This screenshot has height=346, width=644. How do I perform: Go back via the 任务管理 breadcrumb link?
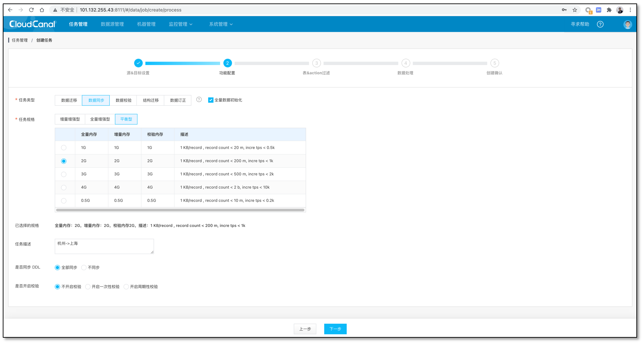click(x=19, y=40)
